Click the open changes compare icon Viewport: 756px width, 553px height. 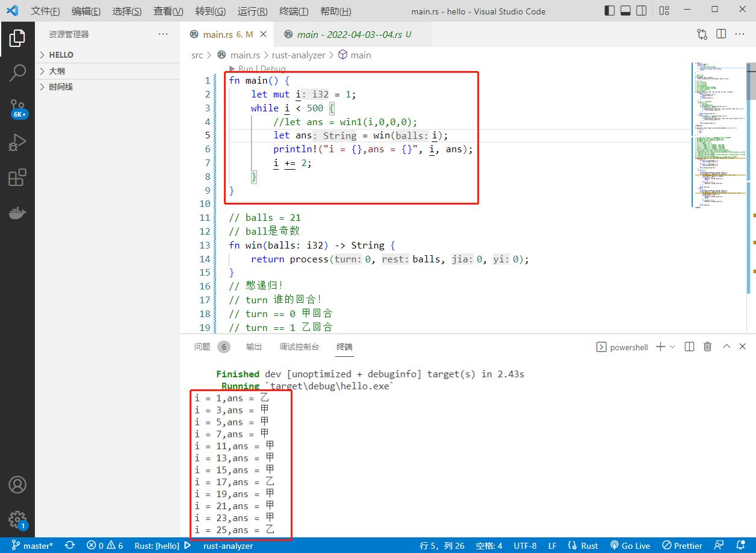pyautogui.click(x=702, y=34)
